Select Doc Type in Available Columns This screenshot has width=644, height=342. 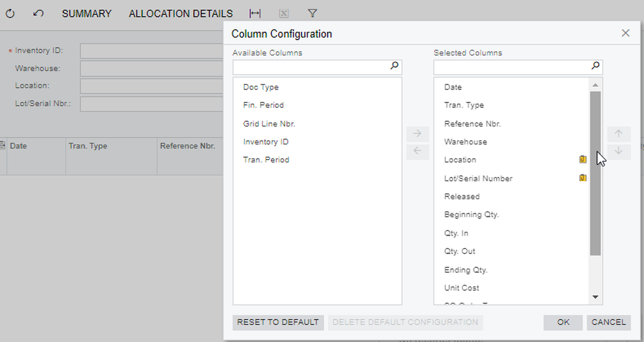pos(261,87)
